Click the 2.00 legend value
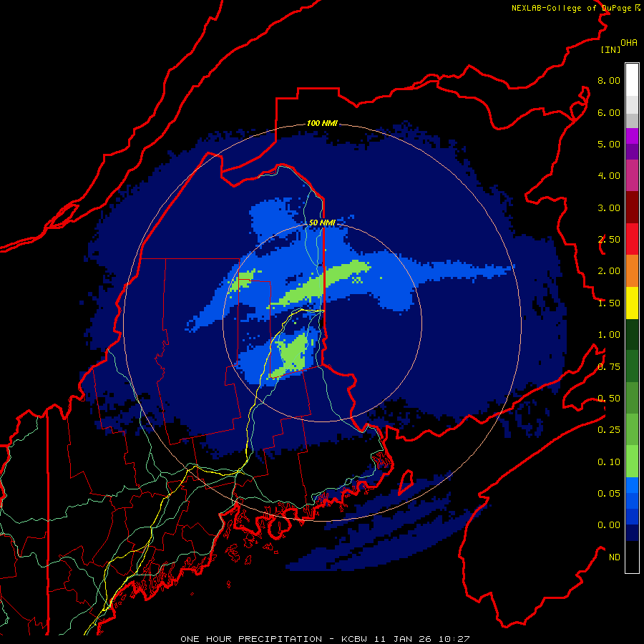Viewport: 644px width, 644px height. (x=609, y=271)
